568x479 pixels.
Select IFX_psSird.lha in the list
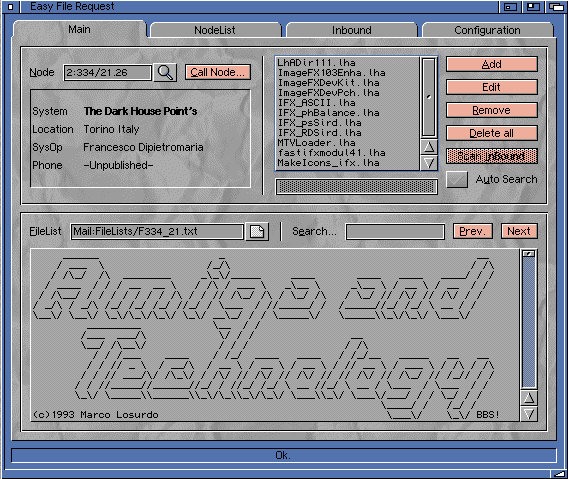click(347, 123)
